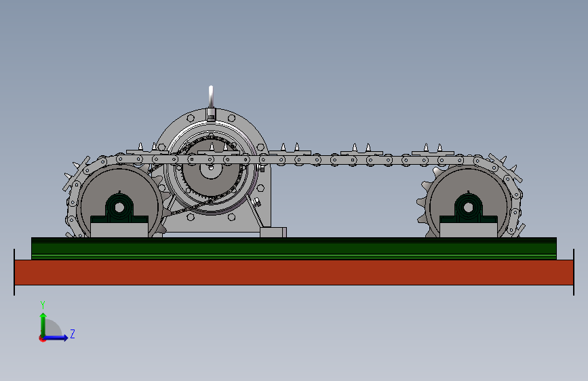Screen dimensions: 588x381
Task: Click the "Y" axis label
Action: pyautogui.click(x=43, y=305)
